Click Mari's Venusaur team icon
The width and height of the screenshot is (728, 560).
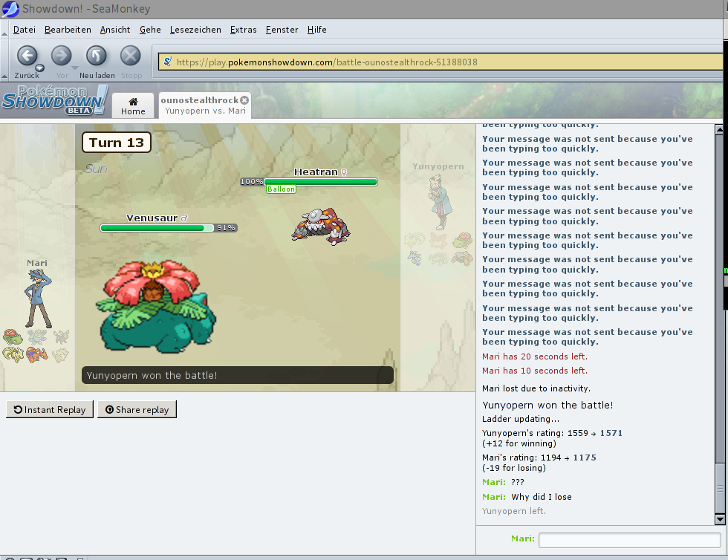[12, 337]
